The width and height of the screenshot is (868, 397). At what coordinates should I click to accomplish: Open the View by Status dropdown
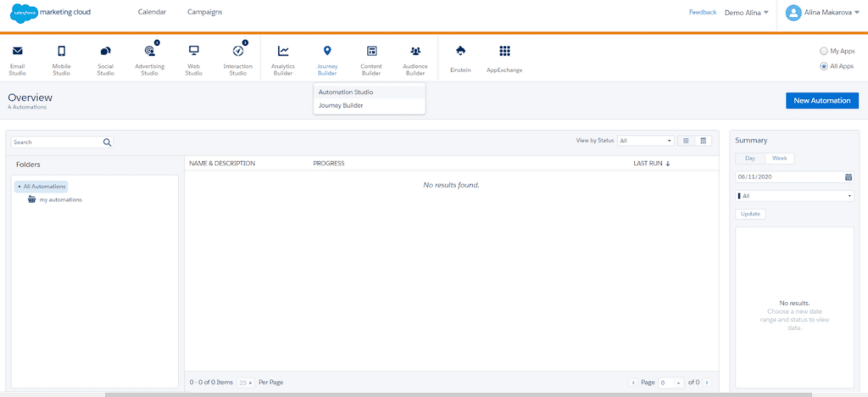645,141
